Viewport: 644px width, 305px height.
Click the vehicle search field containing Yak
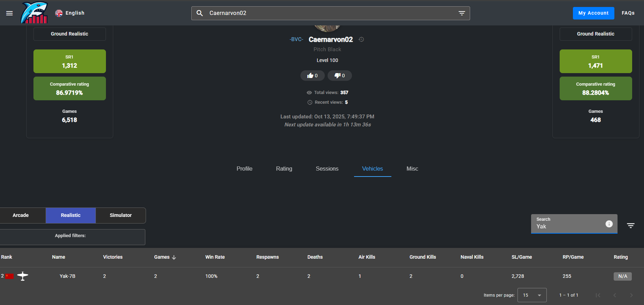tap(568, 226)
